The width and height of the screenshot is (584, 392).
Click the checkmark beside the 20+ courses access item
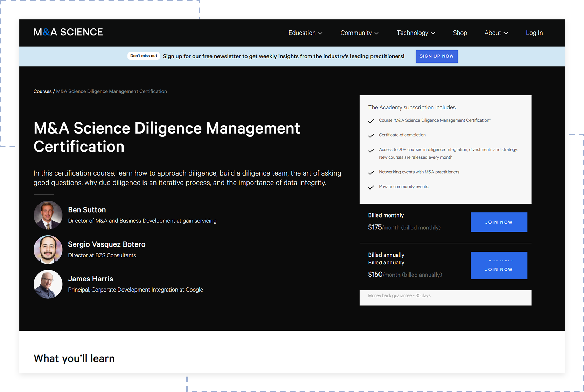pos(371,151)
